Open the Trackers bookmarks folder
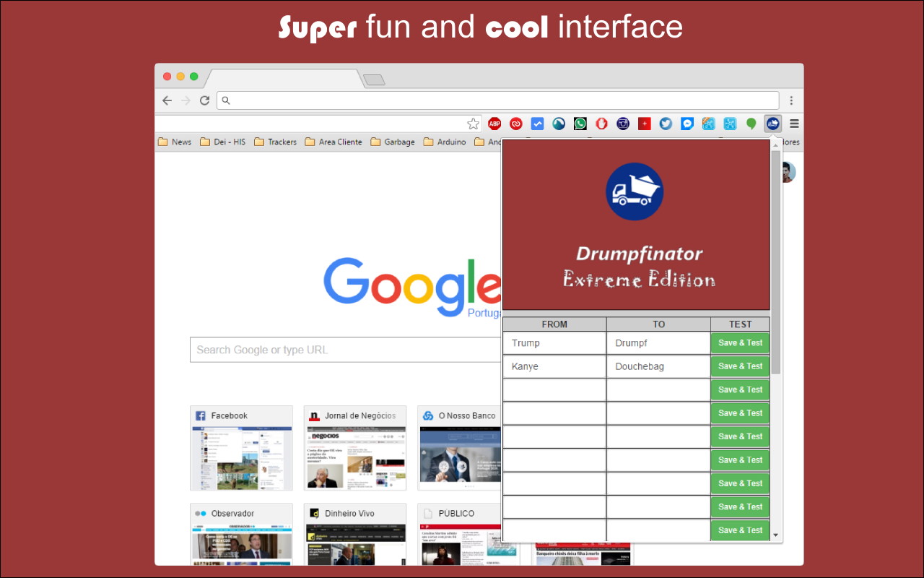 click(x=275, y=142)
